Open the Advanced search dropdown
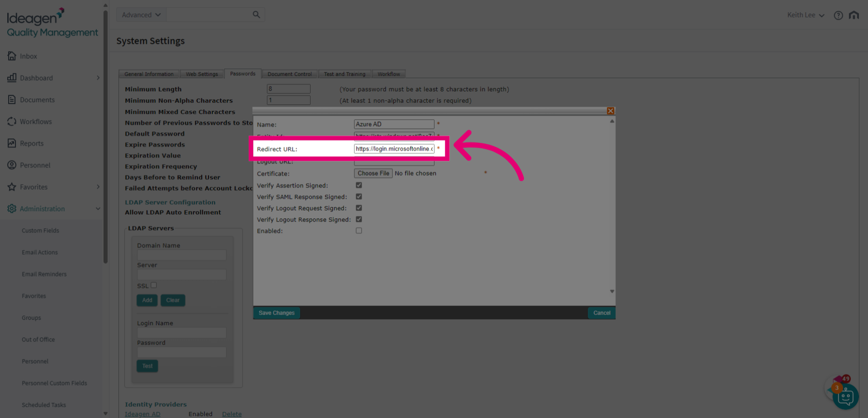The height and width of the screenshot is (418, 868). pyautogui.click(x=141, y=14)
